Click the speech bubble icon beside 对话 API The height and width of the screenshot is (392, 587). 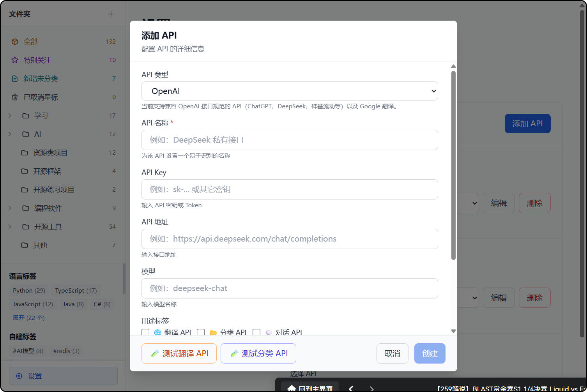click(269, 332)
